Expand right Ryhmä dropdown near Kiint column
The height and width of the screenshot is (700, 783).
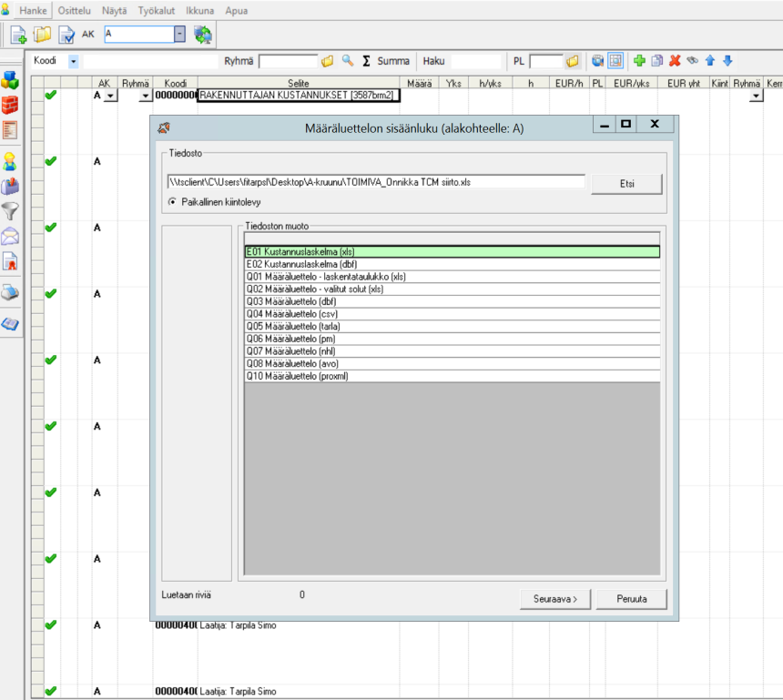756,96
